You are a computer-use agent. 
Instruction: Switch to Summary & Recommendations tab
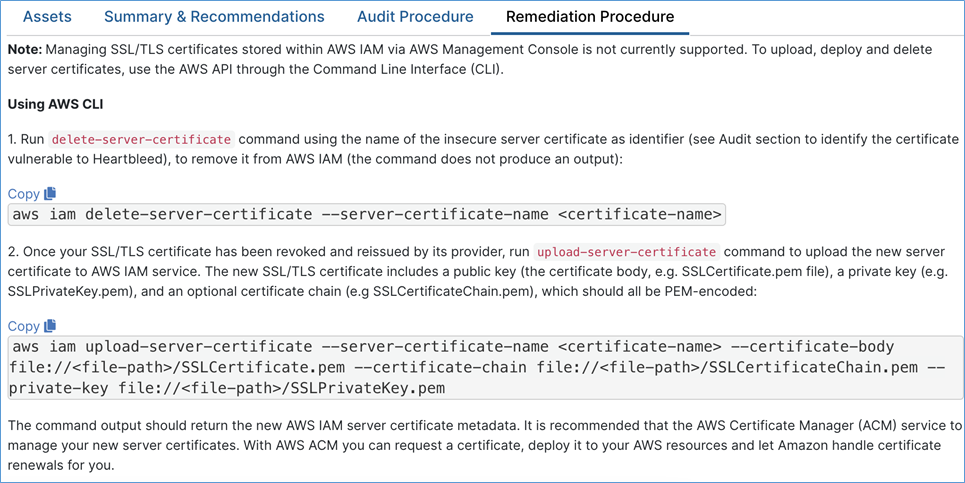click(214, 17)
